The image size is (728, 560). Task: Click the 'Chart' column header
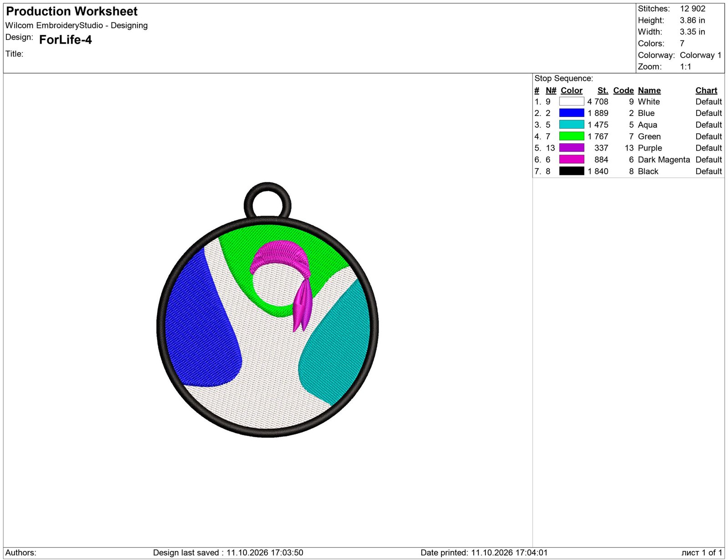click(x=706, y=91)
